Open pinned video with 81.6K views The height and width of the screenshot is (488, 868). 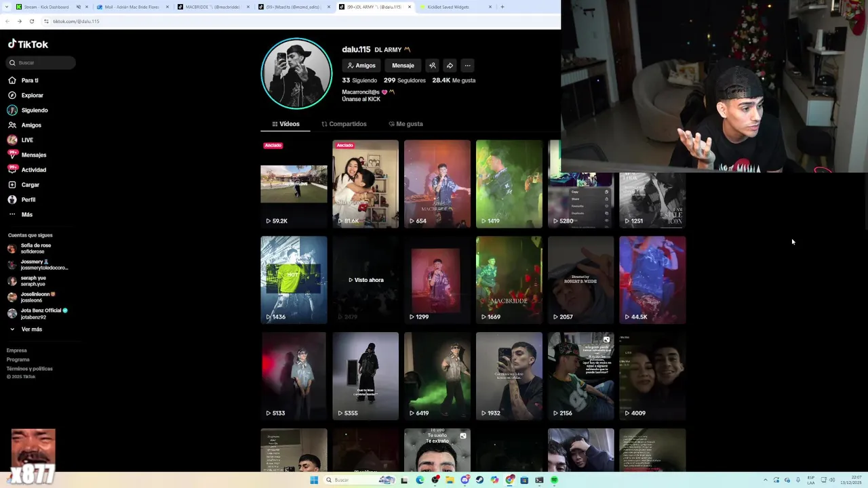[366, 184]
